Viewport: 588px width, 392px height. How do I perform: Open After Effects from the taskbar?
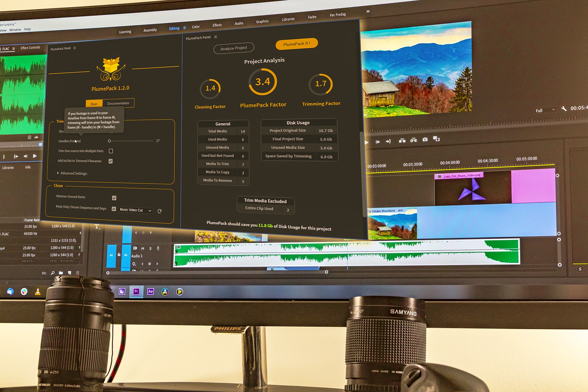point(150,292)
